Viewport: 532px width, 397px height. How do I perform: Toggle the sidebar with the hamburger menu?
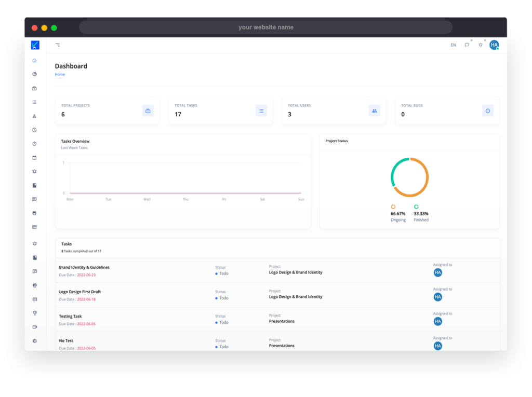pos(58,45)
